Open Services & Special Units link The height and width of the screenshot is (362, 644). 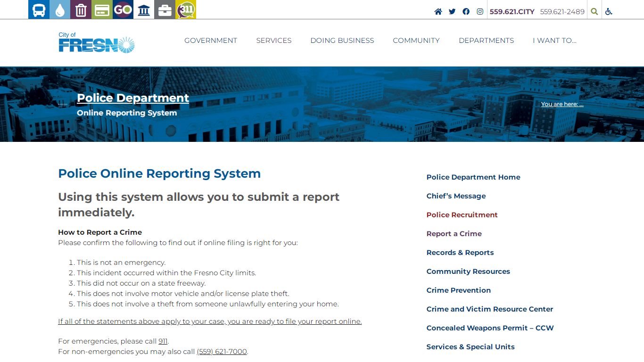[471, 347]
